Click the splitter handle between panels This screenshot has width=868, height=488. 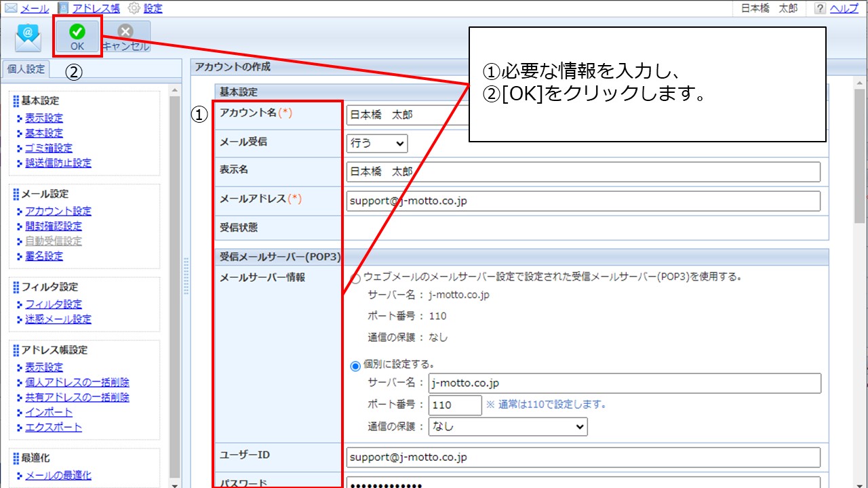186,275
